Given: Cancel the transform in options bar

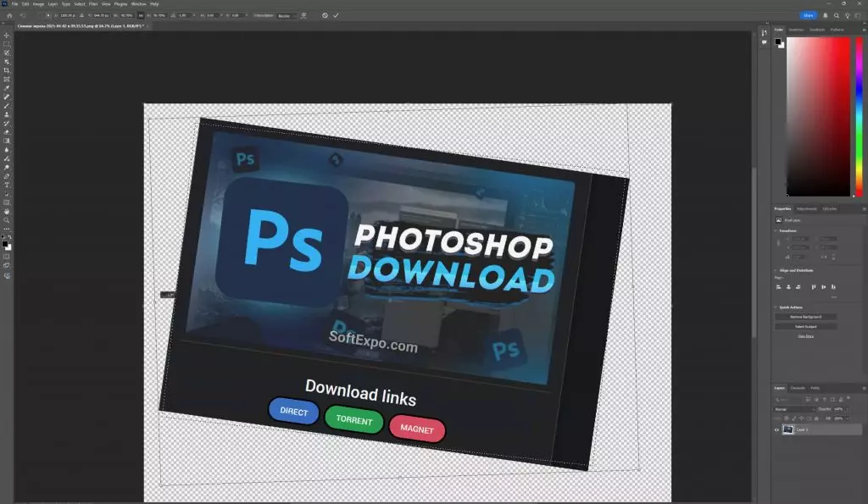Looking at the screenshot, I should coord(325,15).
